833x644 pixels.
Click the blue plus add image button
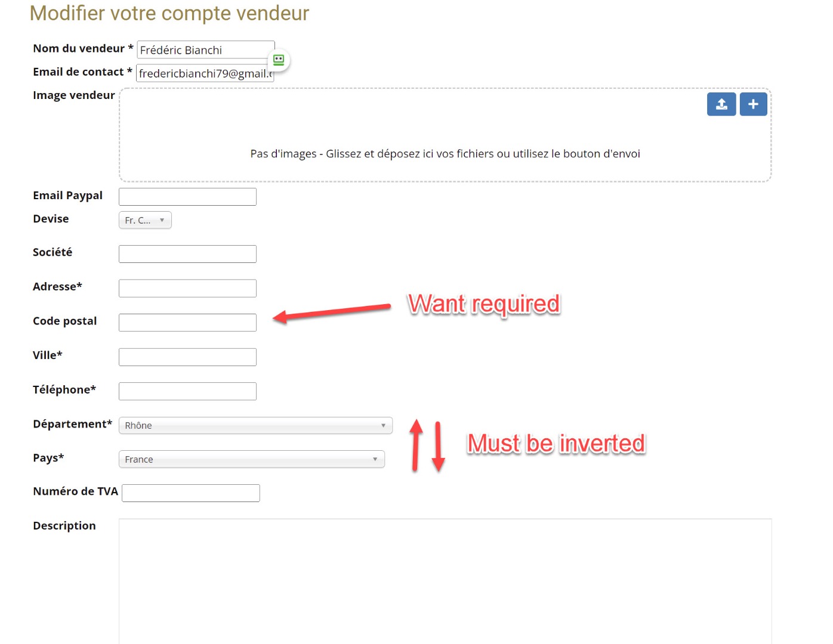click(753, 104)
